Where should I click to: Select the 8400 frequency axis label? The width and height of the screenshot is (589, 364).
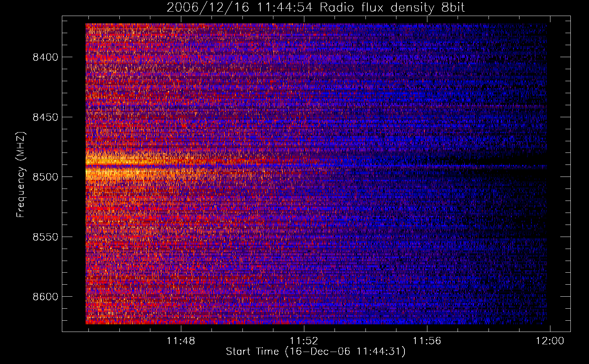pyautogui.click(x=45, y=57)
